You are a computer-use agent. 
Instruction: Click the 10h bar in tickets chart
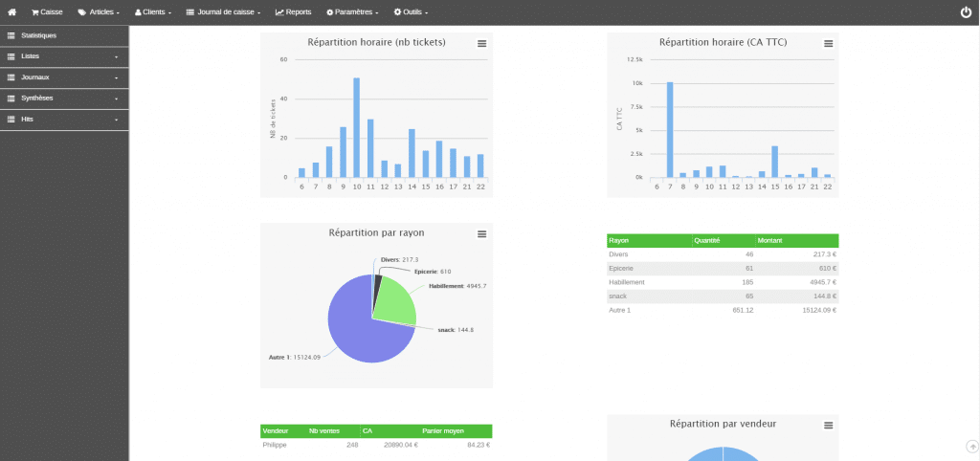pos(356,127)
